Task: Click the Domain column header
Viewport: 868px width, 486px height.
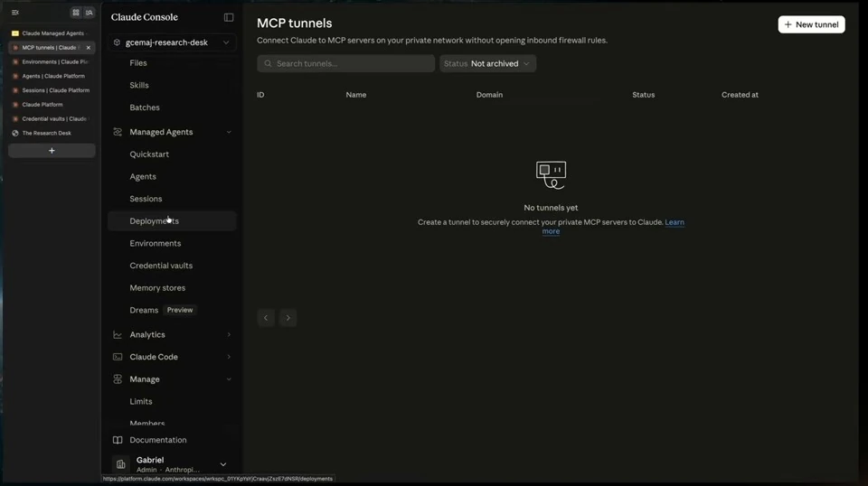Action: click(x=489, y=95)
